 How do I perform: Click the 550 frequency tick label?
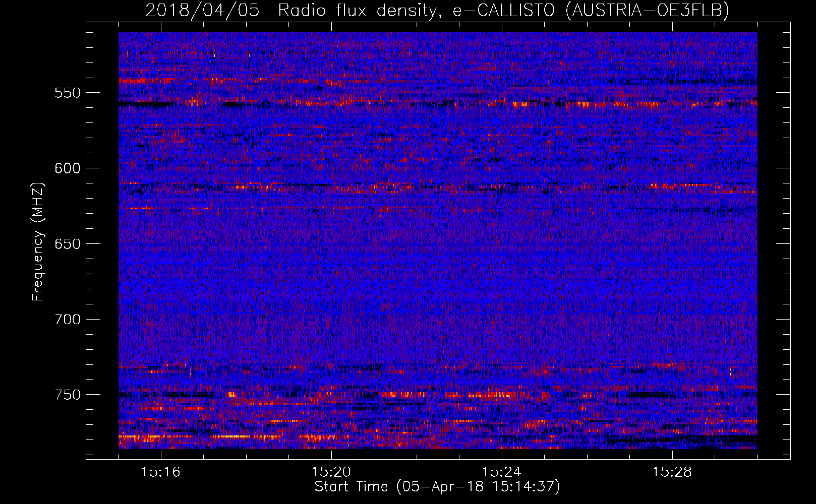[x=68, y=93]
